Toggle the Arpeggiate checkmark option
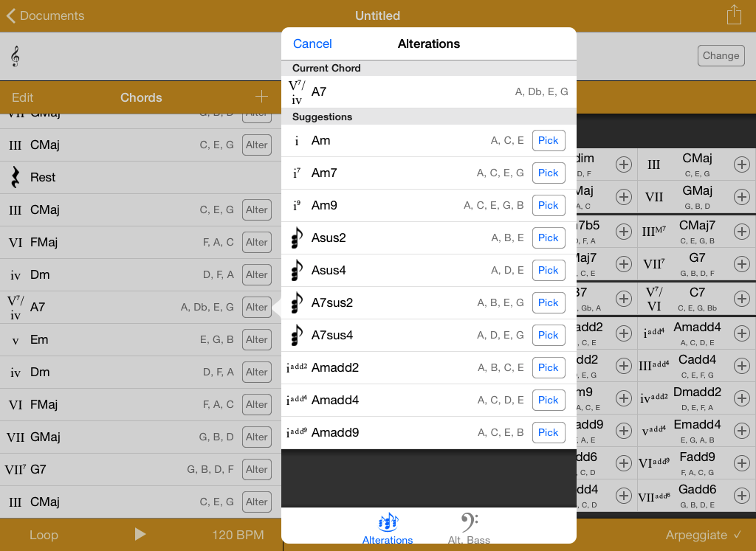This screenshot has width=756, height=551. tap(703, 535)
